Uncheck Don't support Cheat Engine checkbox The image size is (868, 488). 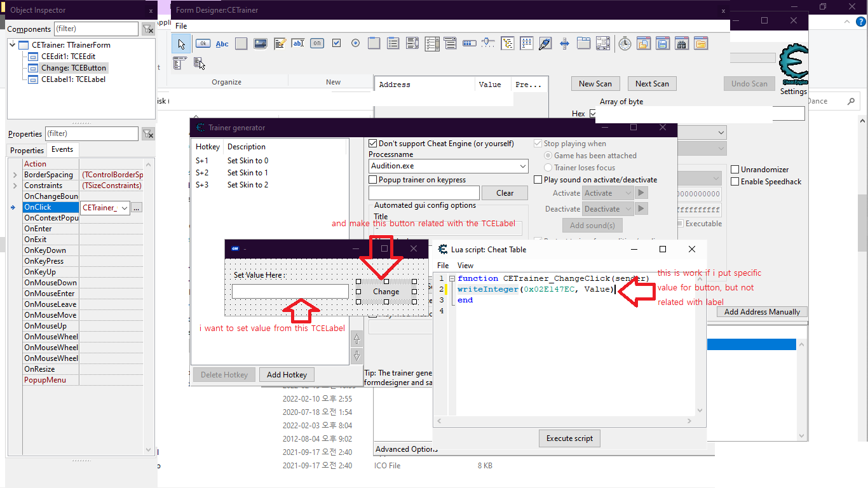click(373, 144)
